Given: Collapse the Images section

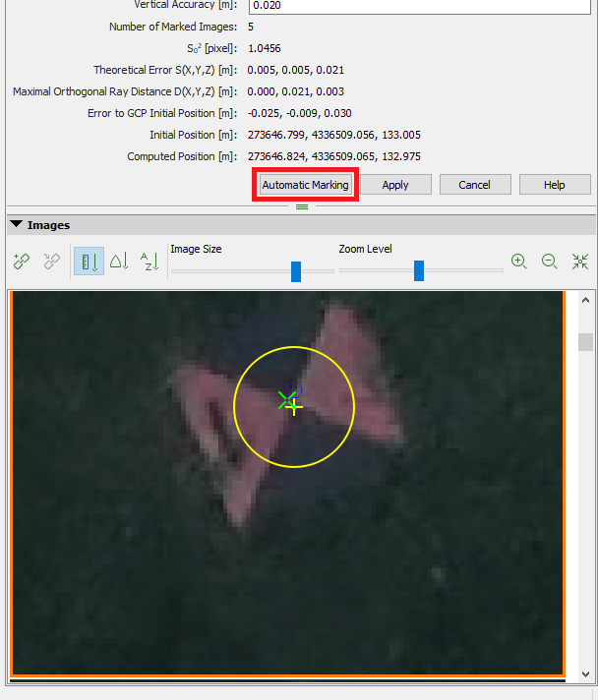Looking at the screenshot, I should coord(17,225).
